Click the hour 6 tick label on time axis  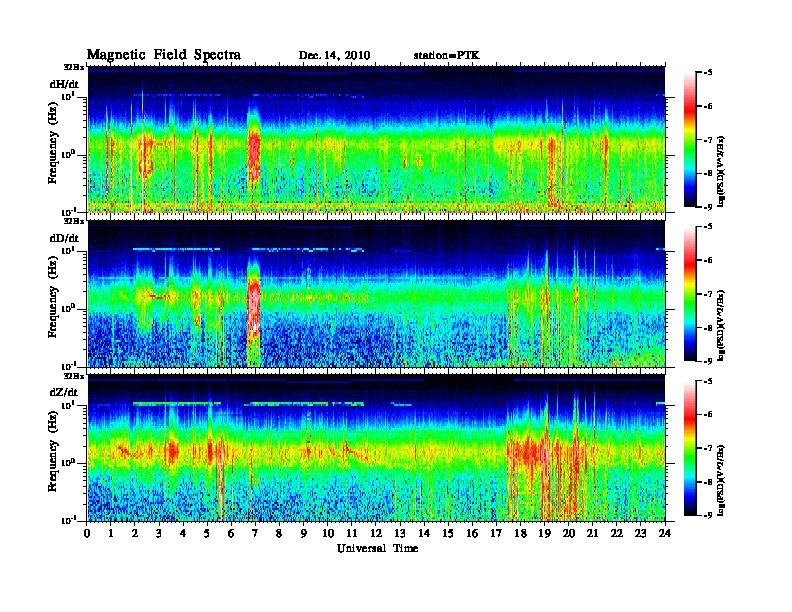[231, 534]
